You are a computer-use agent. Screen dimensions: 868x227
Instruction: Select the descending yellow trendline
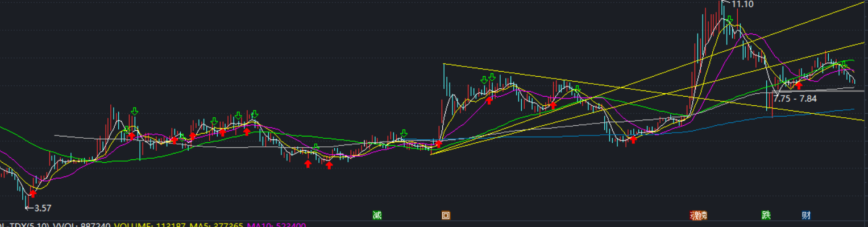point(654,92)
